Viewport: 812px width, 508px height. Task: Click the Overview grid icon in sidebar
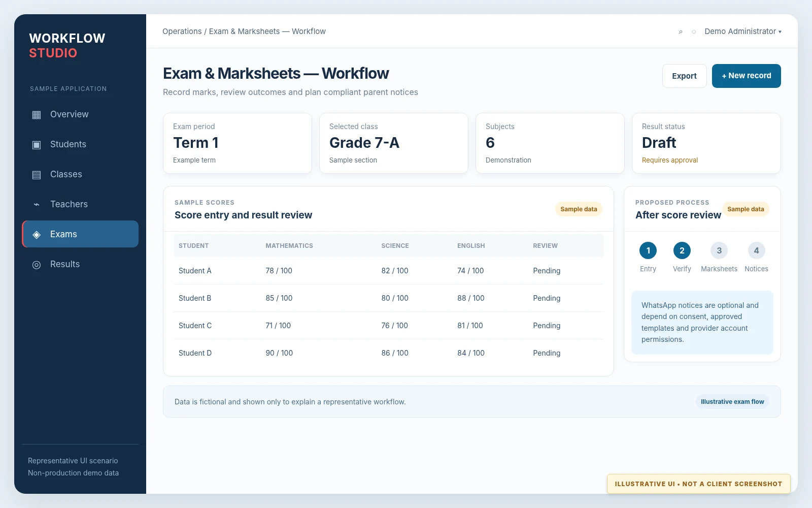pos(37,115)
